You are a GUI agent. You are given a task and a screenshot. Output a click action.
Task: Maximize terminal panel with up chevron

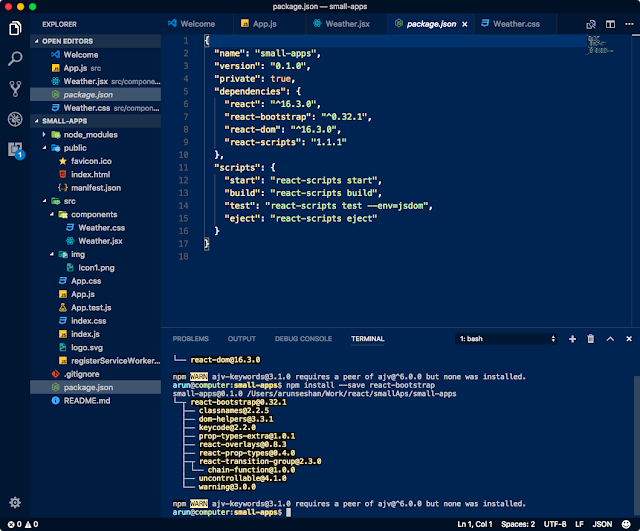tap(610, 339)
